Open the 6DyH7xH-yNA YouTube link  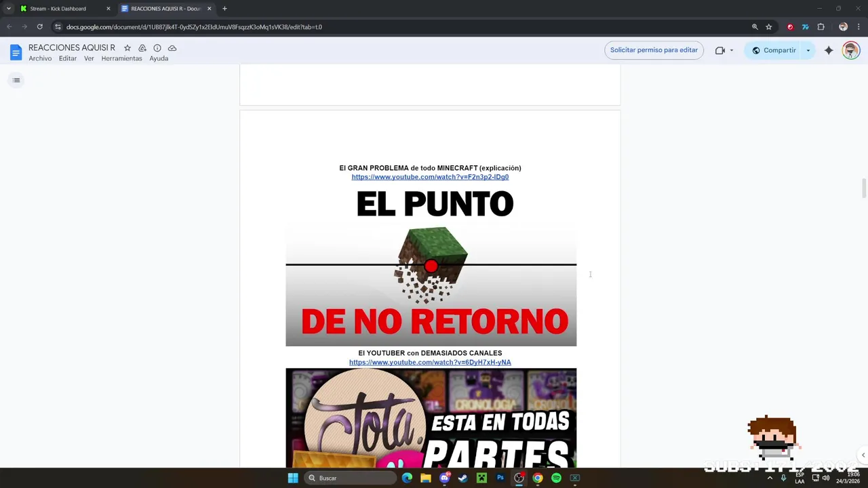(430, 362)
